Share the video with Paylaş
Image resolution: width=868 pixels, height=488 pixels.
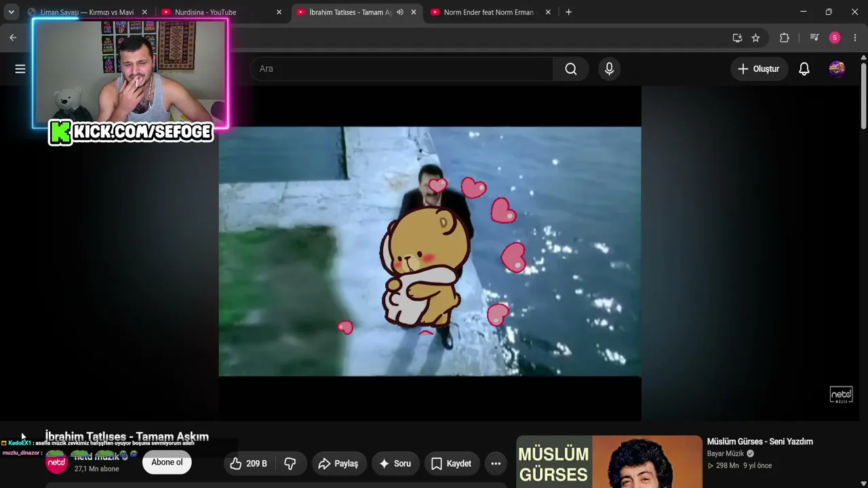[338, 464]
